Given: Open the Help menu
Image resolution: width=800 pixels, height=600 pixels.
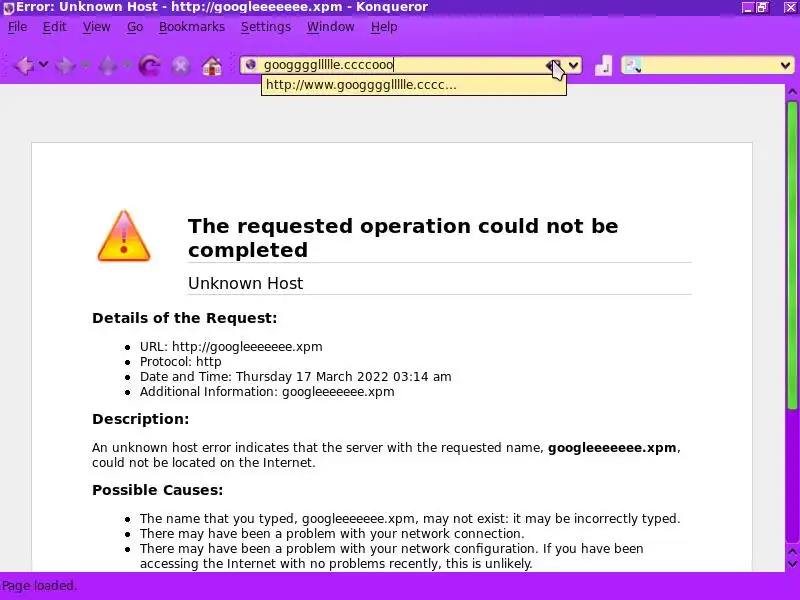Looking at the screenshot, I should [384, 27].
